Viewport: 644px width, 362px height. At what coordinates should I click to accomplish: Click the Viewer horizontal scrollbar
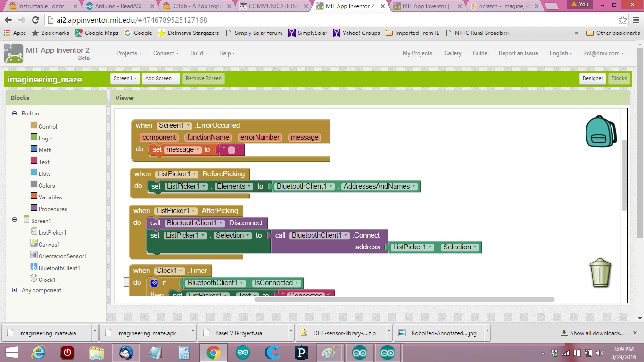point(404,299)
